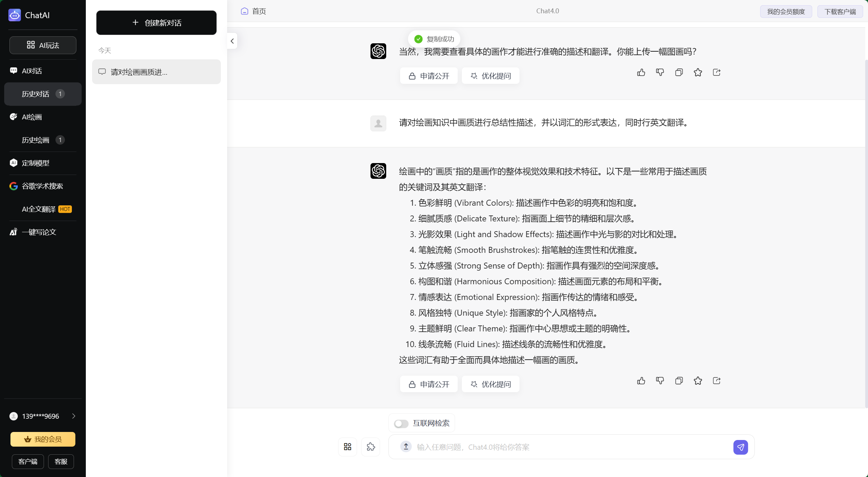Open the plugin puzzle-piece icon
Screen dimensions: 868x477
pyautogui.click(x=371, y=447)
